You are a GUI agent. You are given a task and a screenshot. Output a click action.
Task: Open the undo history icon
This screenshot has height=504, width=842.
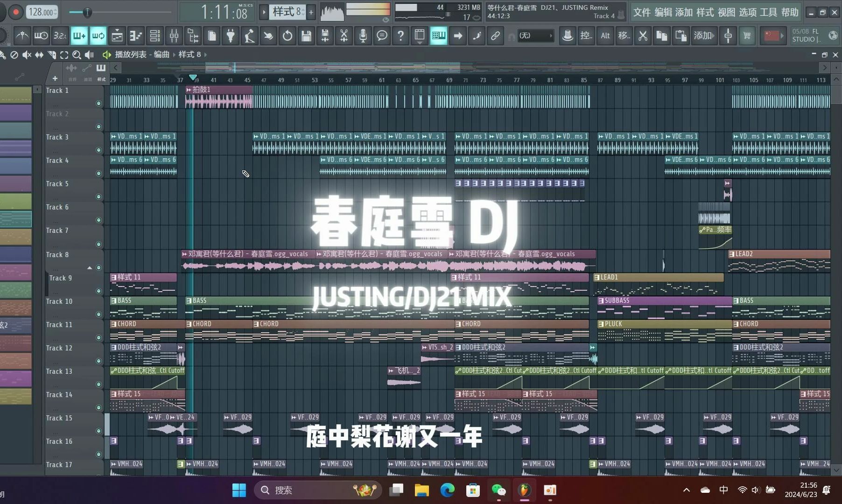point(288,35)
